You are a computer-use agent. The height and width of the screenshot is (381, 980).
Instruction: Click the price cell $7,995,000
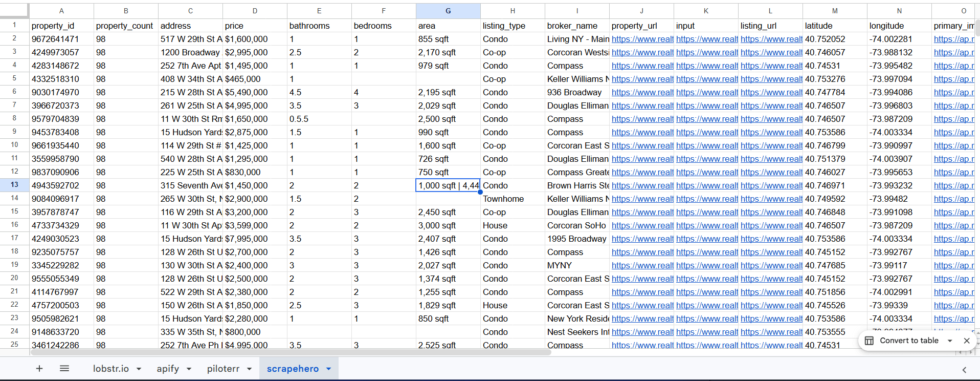click(x=255, y=239)
